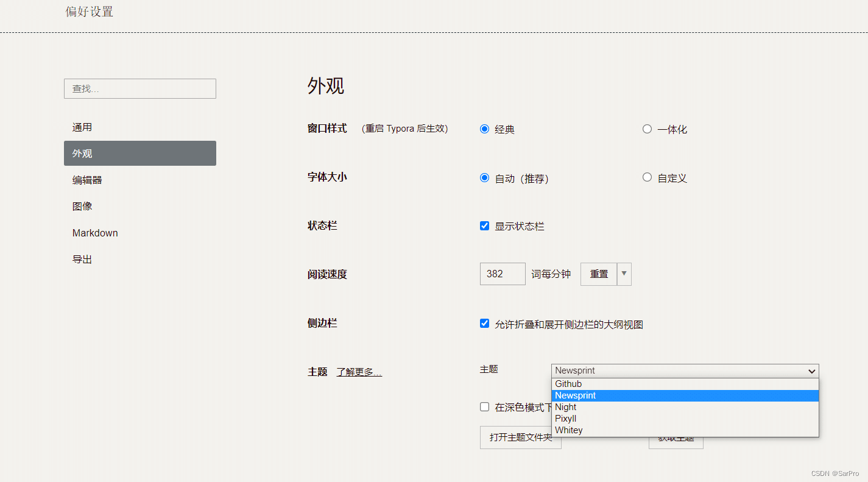
Task: Go to Markdown settings
Action: 95,233
